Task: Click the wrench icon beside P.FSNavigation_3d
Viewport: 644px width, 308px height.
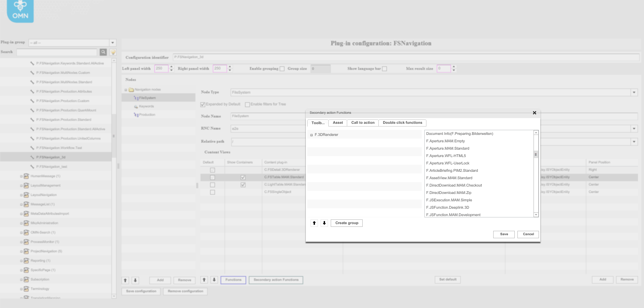Action: coord(33,157)
